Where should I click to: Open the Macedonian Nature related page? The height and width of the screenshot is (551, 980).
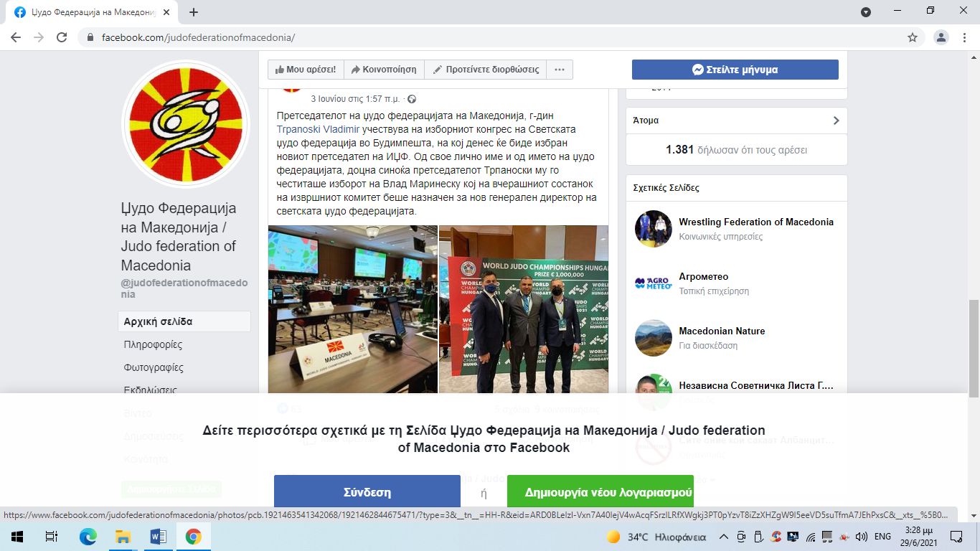[722, 331]
